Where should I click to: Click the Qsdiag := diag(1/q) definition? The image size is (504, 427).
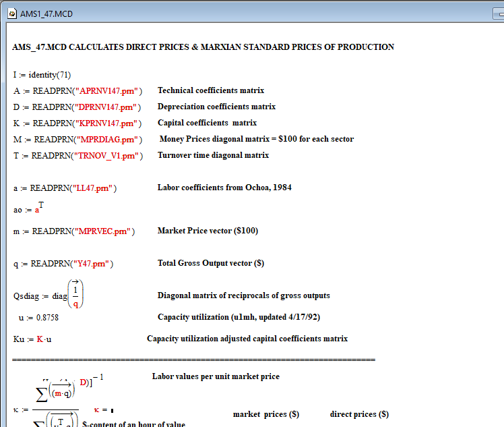(49, 294)
